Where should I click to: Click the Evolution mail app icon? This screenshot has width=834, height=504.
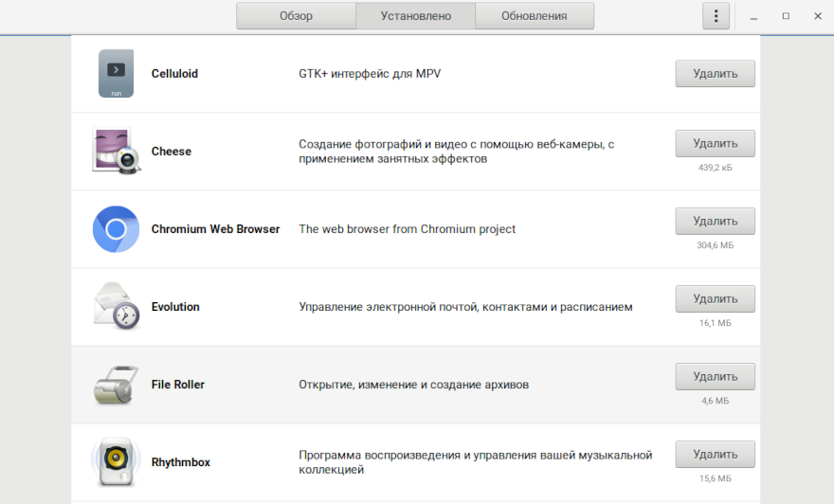pos(116,307)
